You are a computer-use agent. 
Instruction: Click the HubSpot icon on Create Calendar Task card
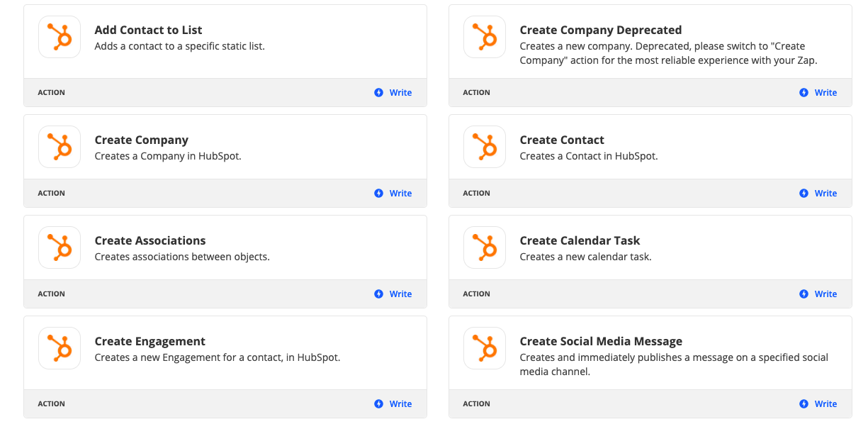pos(485,247)
